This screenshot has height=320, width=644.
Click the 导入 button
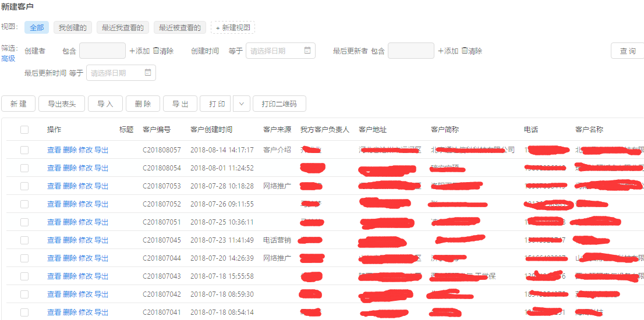click(x=105, y=104)
